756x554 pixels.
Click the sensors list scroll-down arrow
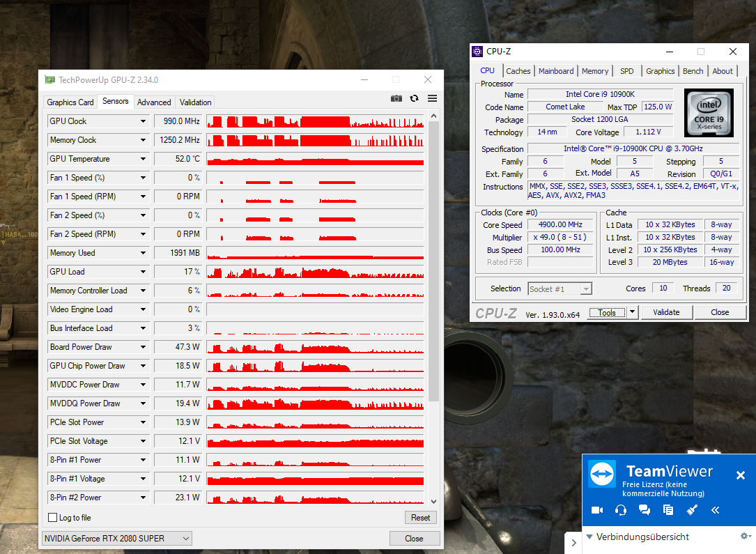(433, 502)
